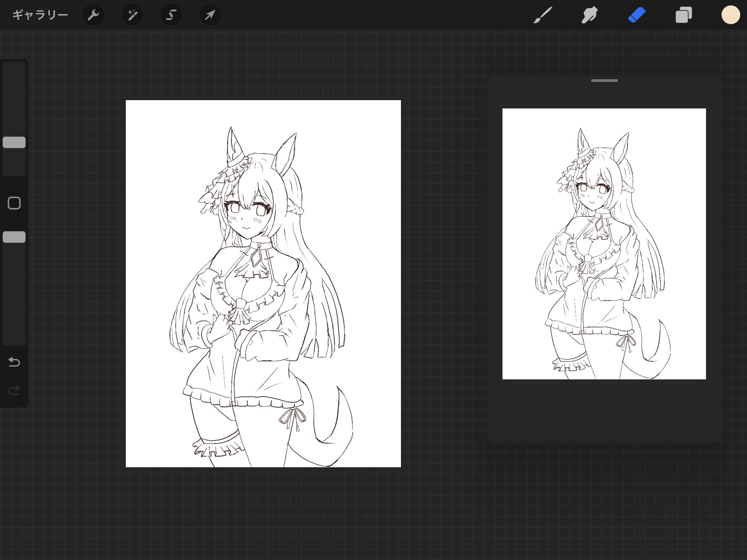747x560 pixels.
Task: Select the blue Eraser tool
Action: pyautogui.click(x=636, y=15)
